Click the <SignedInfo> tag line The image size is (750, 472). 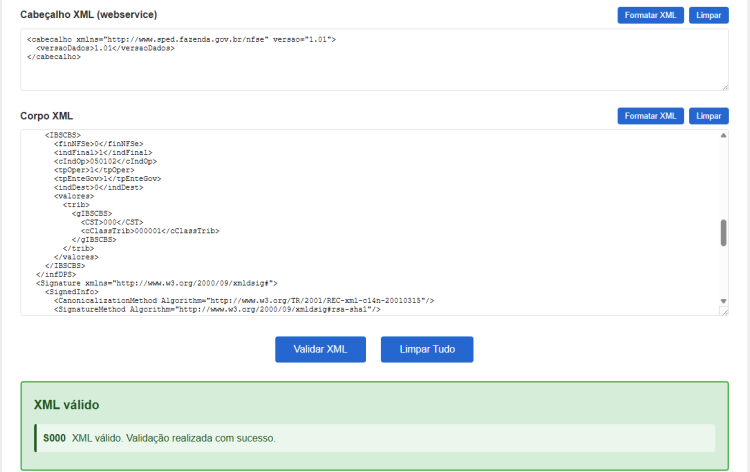click(72, 292)
